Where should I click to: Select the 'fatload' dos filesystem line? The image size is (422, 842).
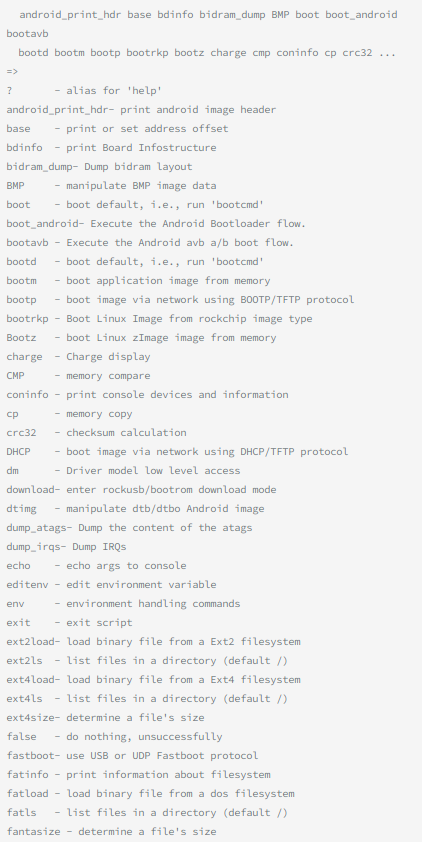click(150, 794)
